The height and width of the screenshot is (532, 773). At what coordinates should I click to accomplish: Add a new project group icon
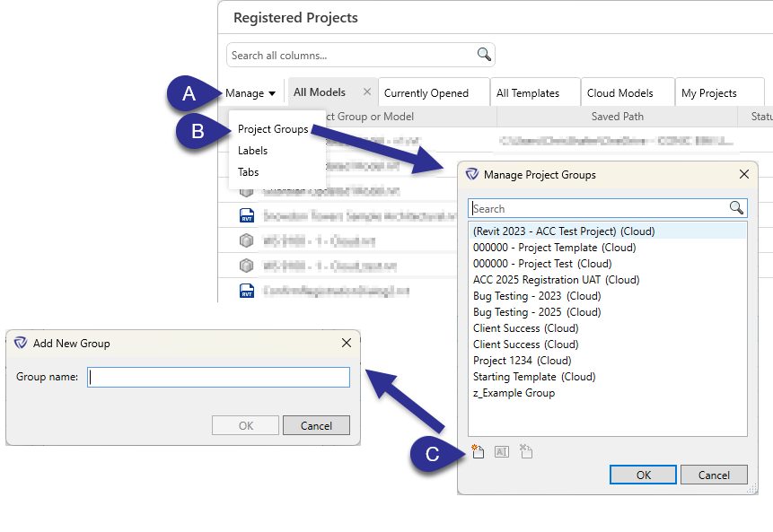coord(477,451)
